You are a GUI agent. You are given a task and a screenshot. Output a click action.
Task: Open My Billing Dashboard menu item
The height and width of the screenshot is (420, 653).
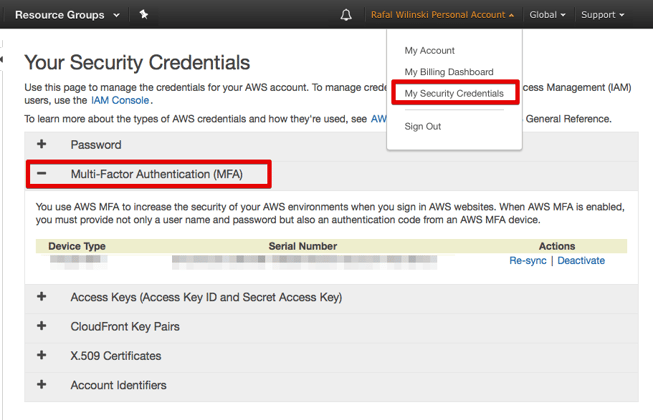448,72
